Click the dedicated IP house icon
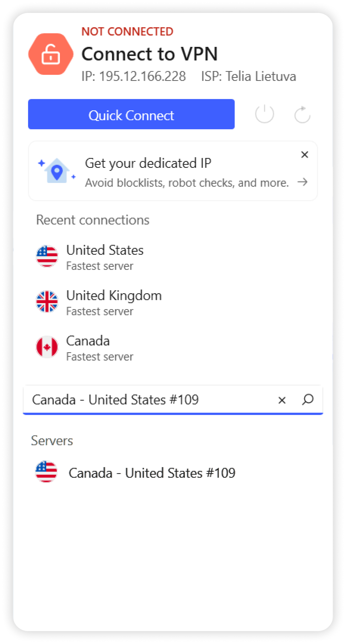This screenshot has width=346, height=644. tap(57, 171)
